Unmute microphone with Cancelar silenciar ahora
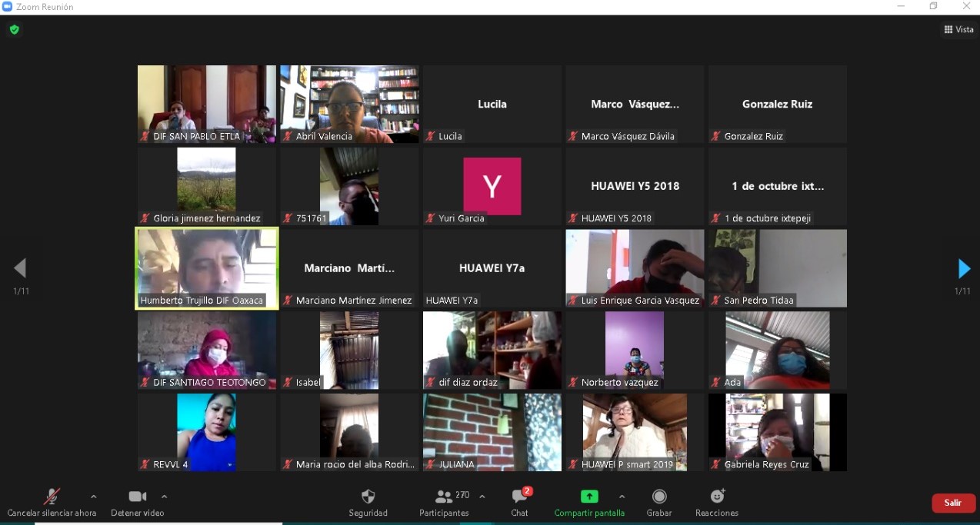The height and width of the screenshot is (525, 980). coord(52,497)
